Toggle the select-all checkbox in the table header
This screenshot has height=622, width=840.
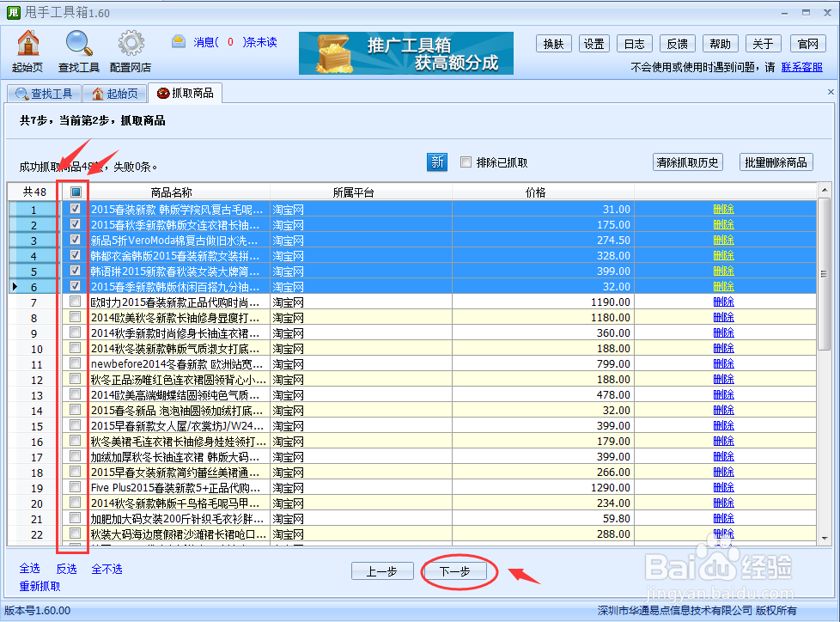(x=75, y=191)
